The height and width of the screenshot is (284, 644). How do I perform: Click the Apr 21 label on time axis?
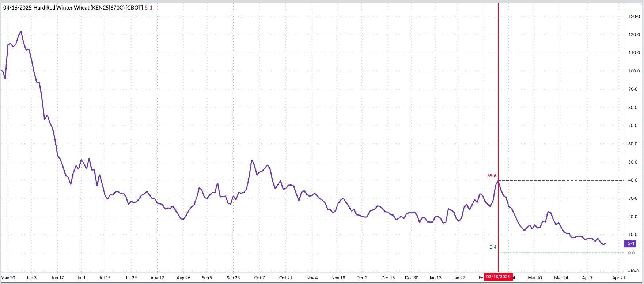tap(618, 278)
